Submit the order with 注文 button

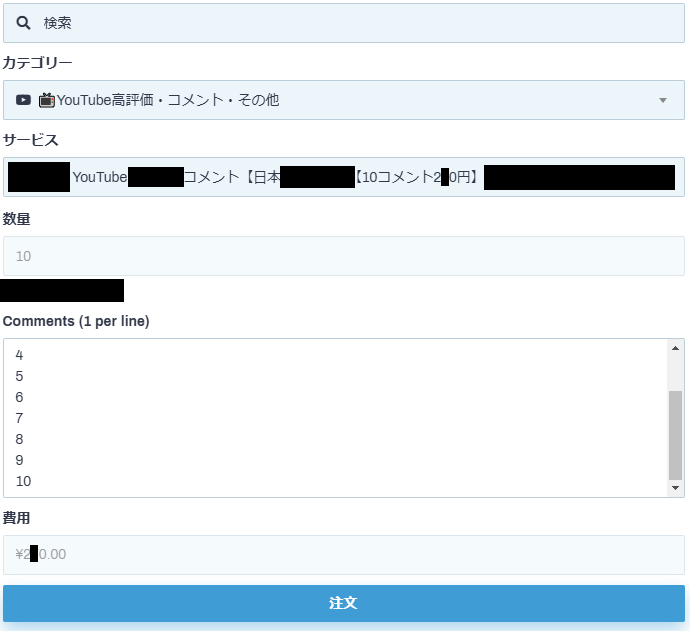[344, 603]
